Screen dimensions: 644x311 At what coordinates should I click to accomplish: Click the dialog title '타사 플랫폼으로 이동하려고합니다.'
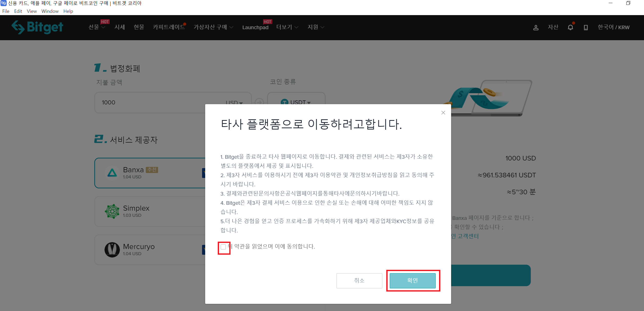(x=311, y=124)
